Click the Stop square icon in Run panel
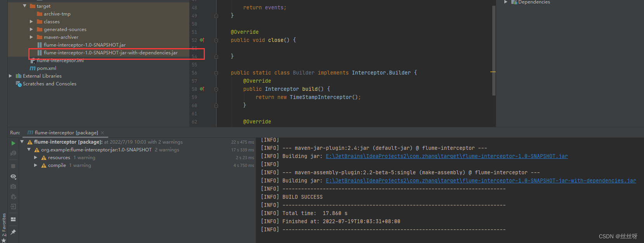Image resolution: width=644 pixels, height=243 pixels. pos(13,166)
